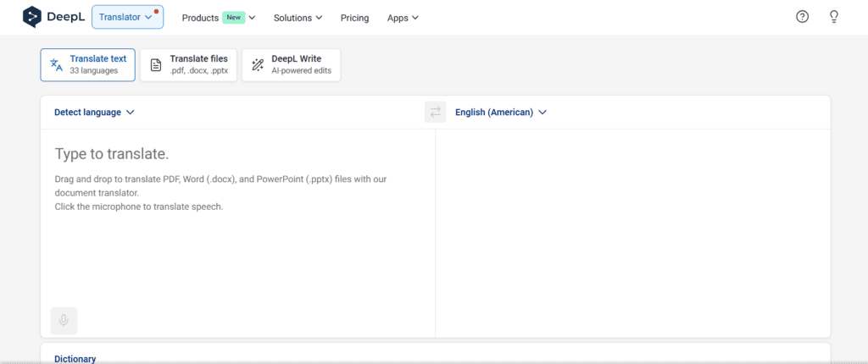
Task: Switch to the Translate files tab
Action: (188, 64)
